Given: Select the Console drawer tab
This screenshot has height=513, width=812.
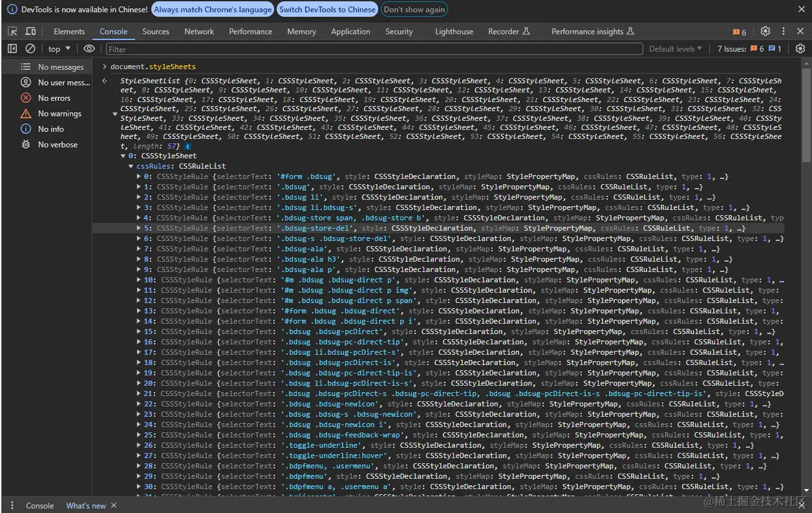Looking at the screenshot, I should pos(40,505).
